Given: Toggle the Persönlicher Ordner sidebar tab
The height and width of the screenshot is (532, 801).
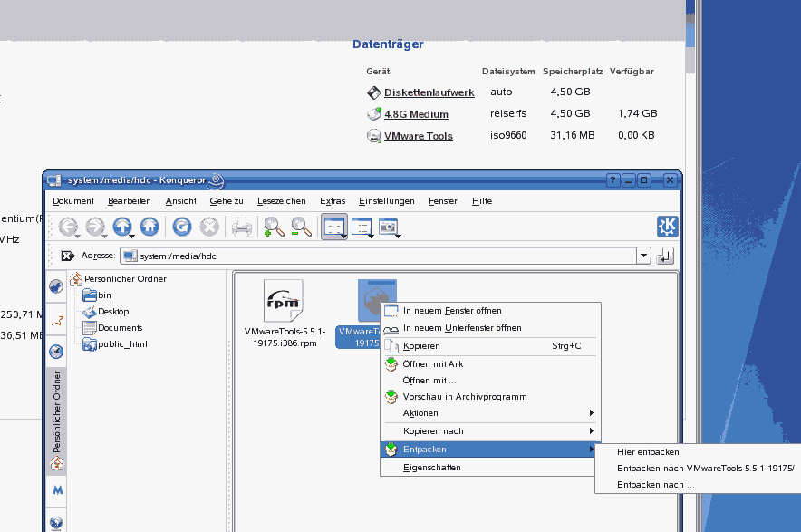Looking at the screenshot, I should (57, 420).
